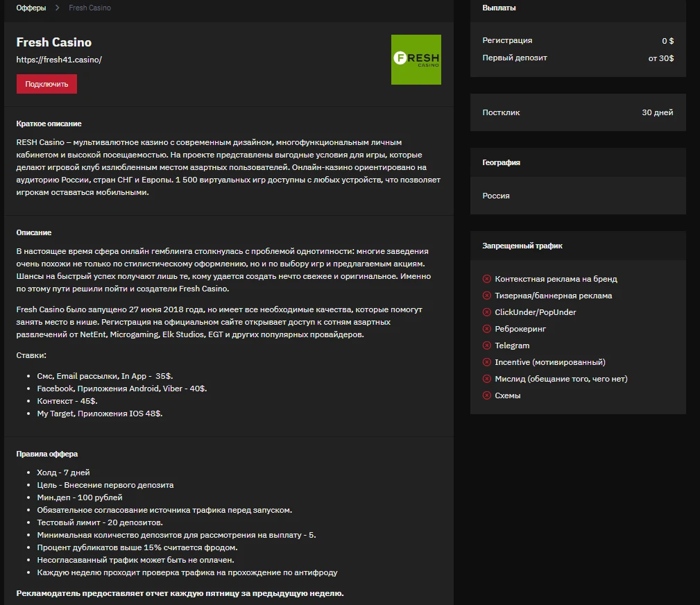Click the Описание section heading
This screenshot has width=700, height=605.
[33, 232]
